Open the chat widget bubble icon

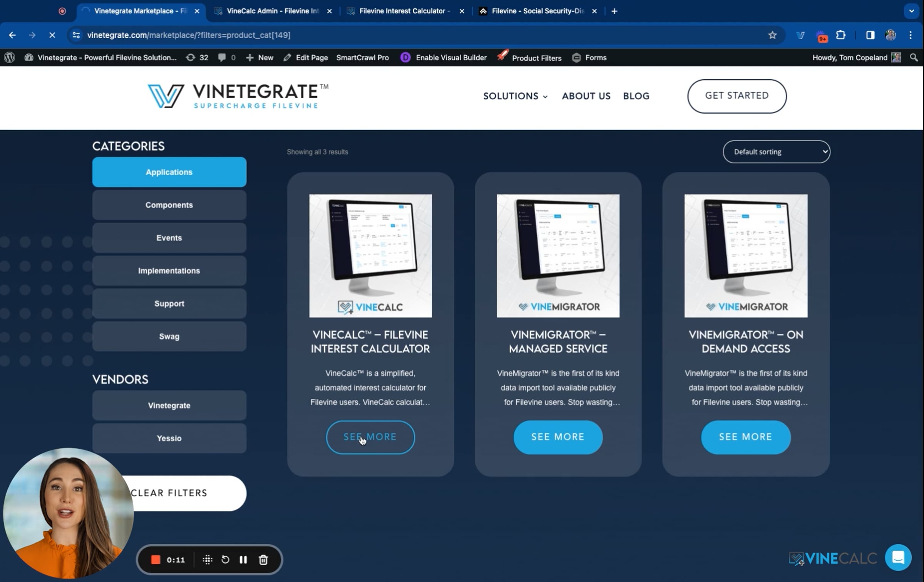click(898, 557)
